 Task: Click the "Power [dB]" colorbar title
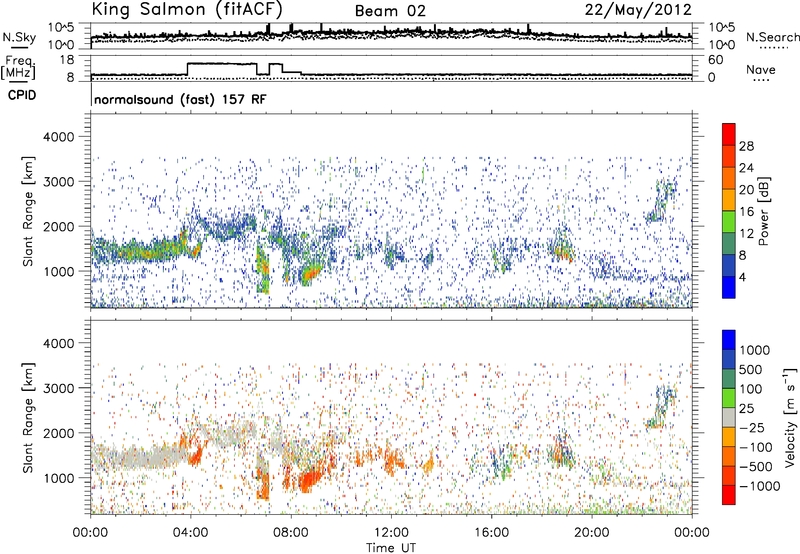coord(763,211)
